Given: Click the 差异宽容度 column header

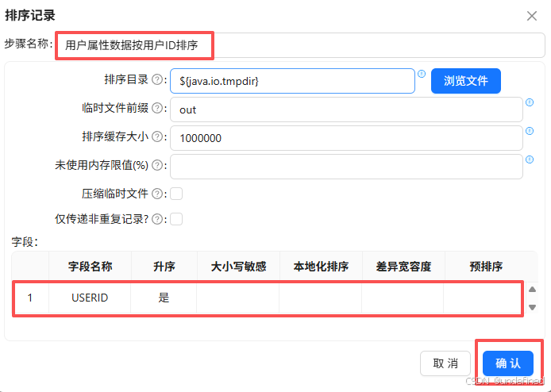Looking at the screenshot, I should (403, 267).
